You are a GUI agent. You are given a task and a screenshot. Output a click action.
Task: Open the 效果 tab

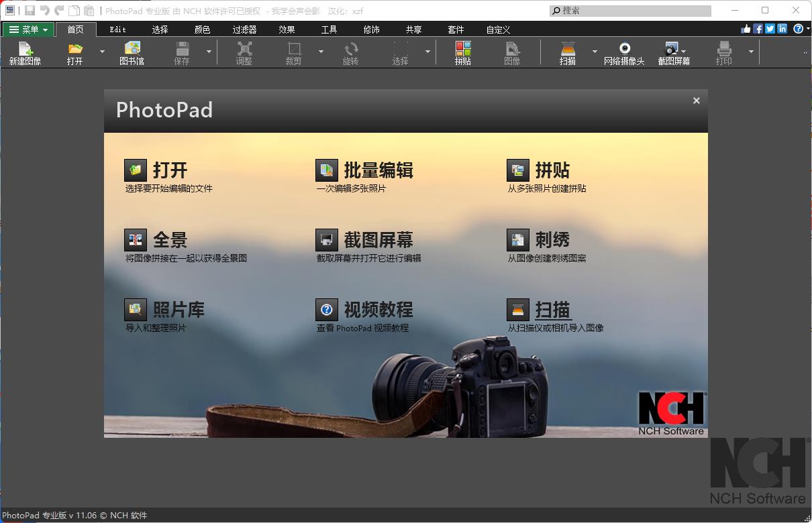[x=287, y=30]
